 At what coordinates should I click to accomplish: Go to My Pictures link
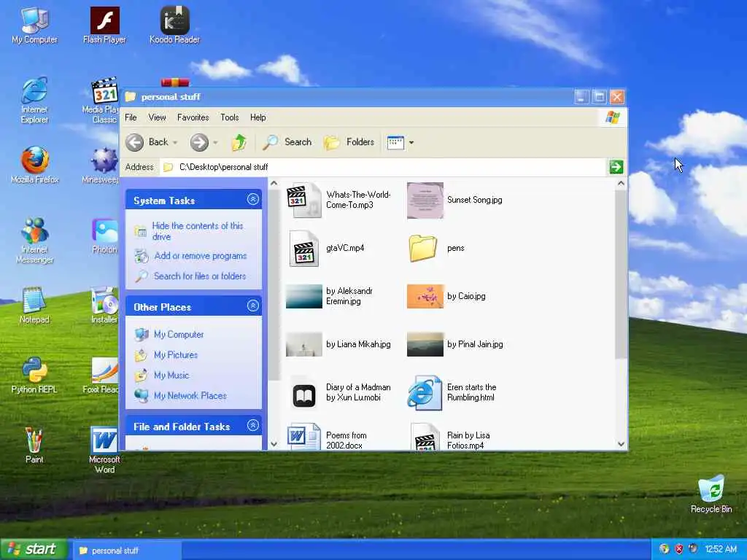pos(175,355)
